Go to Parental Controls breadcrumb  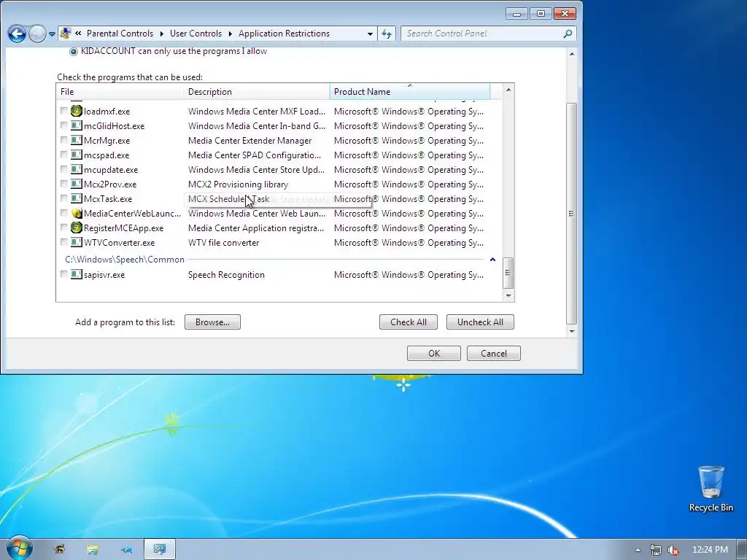click(x=120, y=34)
